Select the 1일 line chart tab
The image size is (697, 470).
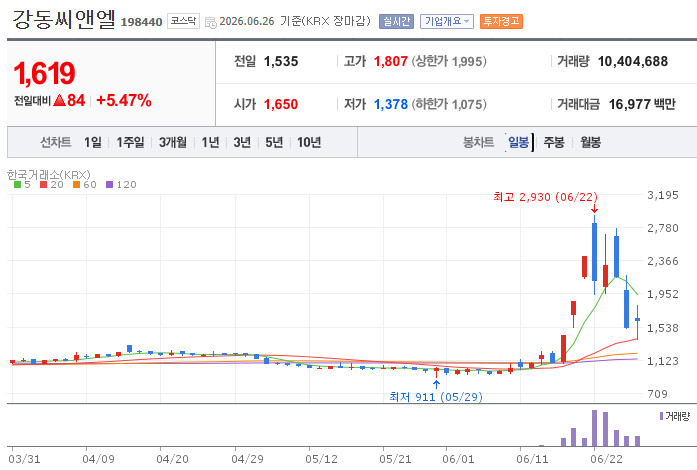pos(92,142)
